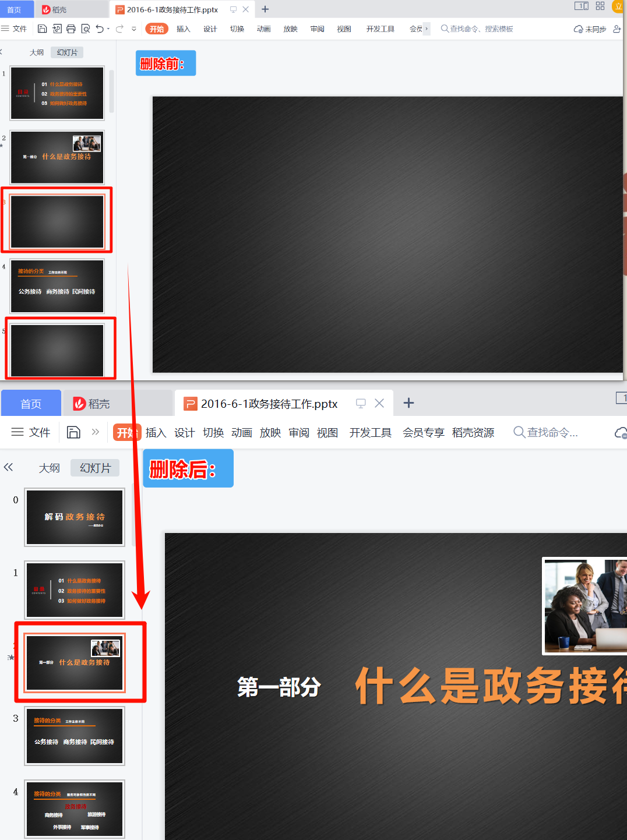This screenshot has height=840, width=627.
Task: Open print preview
Action: point(85,28)
